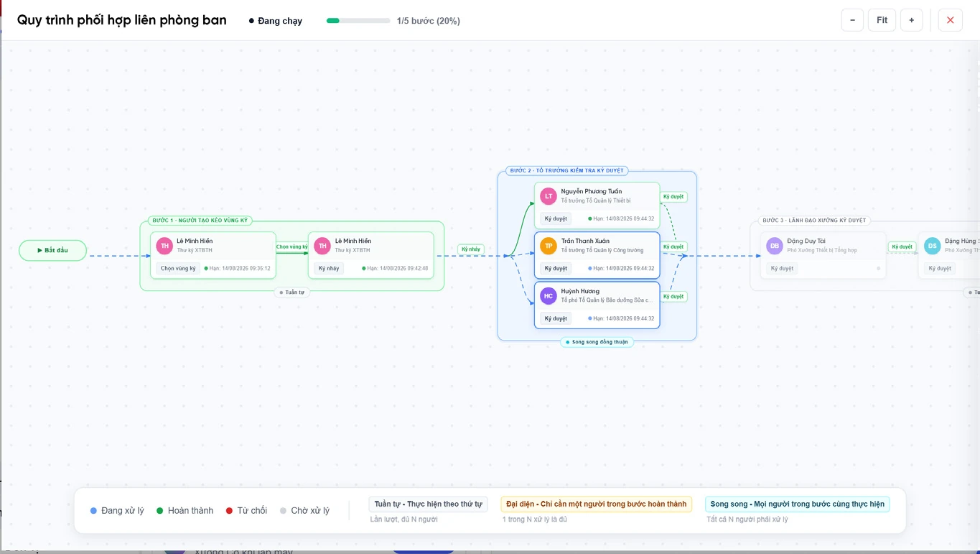The width and height of the screenshot is (980, 554).
Task: Click the TP avatar of Trần Thanh Xuân
Action: point(549,246)
